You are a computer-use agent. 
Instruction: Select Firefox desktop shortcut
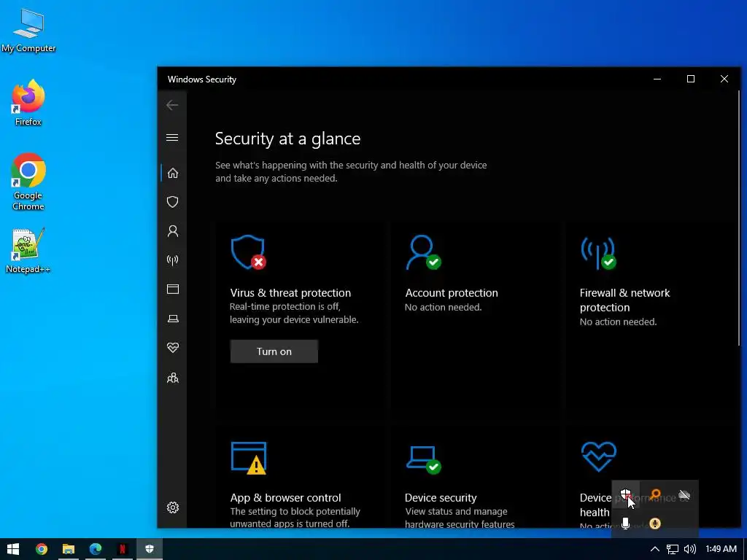(x=28, y=103)
